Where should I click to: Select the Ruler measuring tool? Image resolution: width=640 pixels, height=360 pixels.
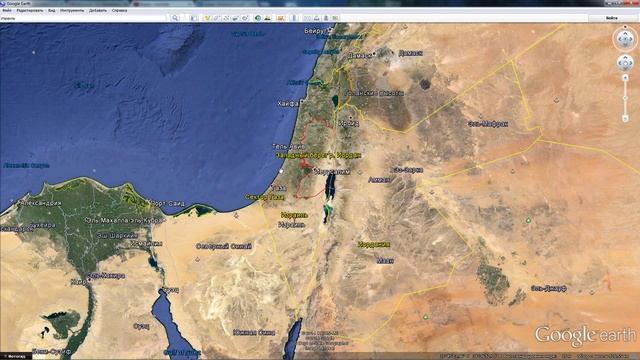tap(294, 18)
